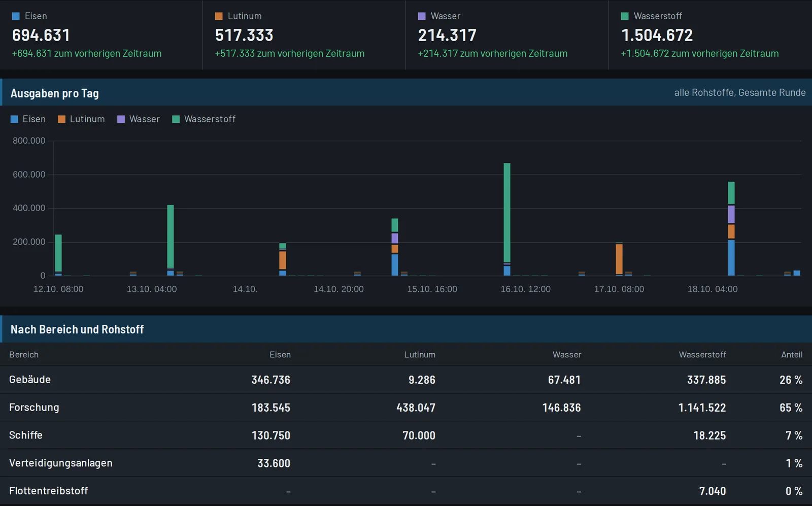Click the green Wasserstoff swatch in the top card

pyautogui.click(x=625, y=16)
